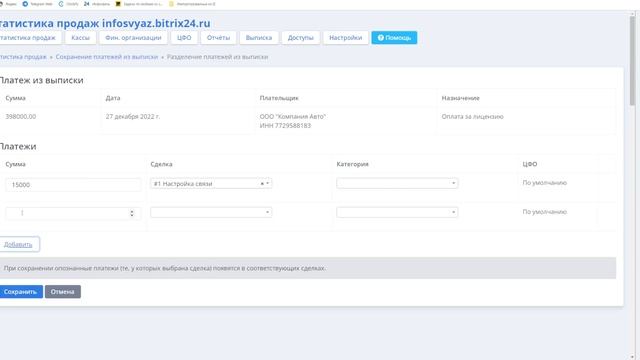This screenshot has height=360, width=640.
Task: Click По умолчанию in the second payment row
Action: pyautogui.click(x=544, y=212)
